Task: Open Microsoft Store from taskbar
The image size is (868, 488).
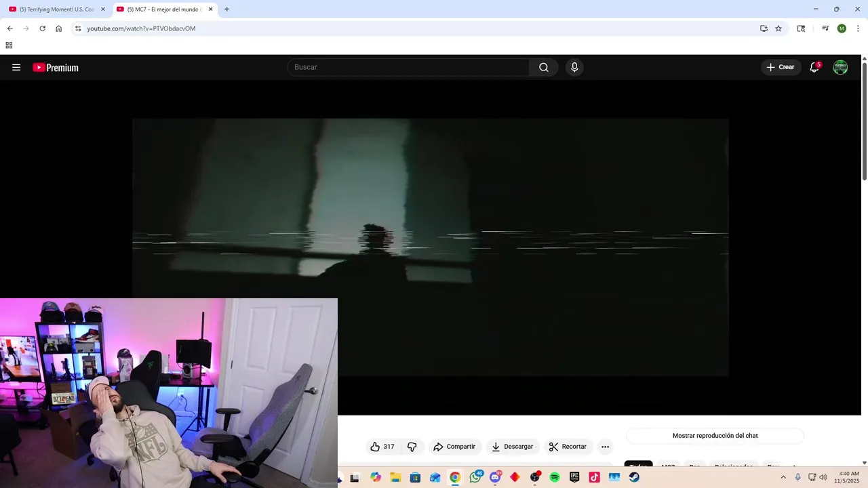Action: coord(415,477)
